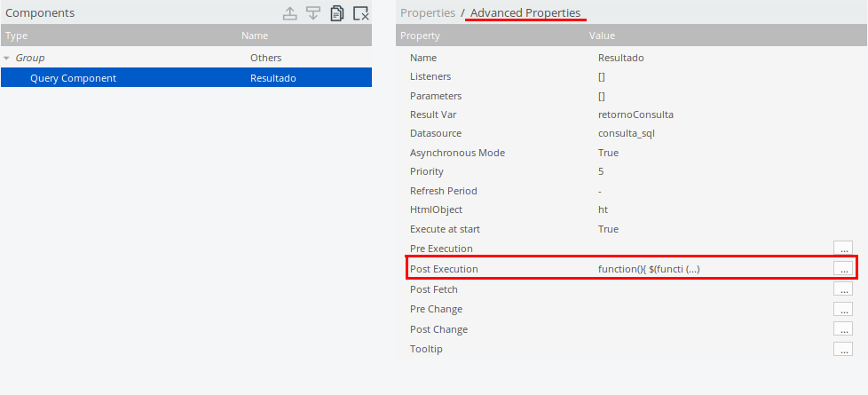
Task: Edit the Result Var value retornoConsulta
Action: [x=636, y=115]
